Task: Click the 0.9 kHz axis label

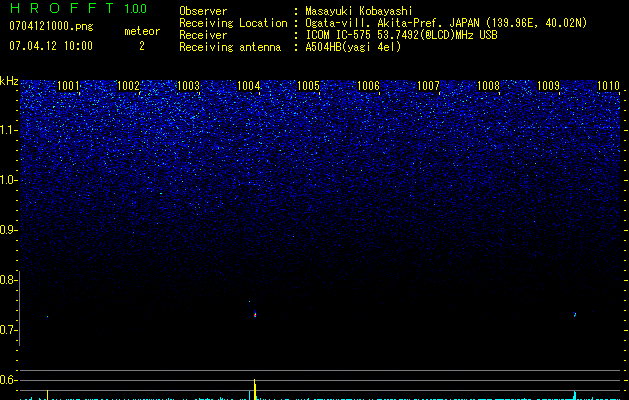Action: tap(8, 230)
